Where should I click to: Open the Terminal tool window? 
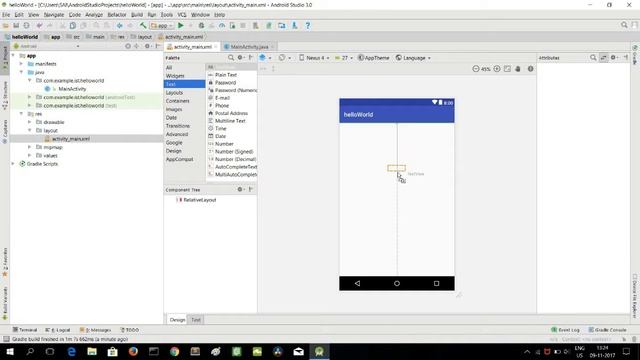click(x=25, y=330)
